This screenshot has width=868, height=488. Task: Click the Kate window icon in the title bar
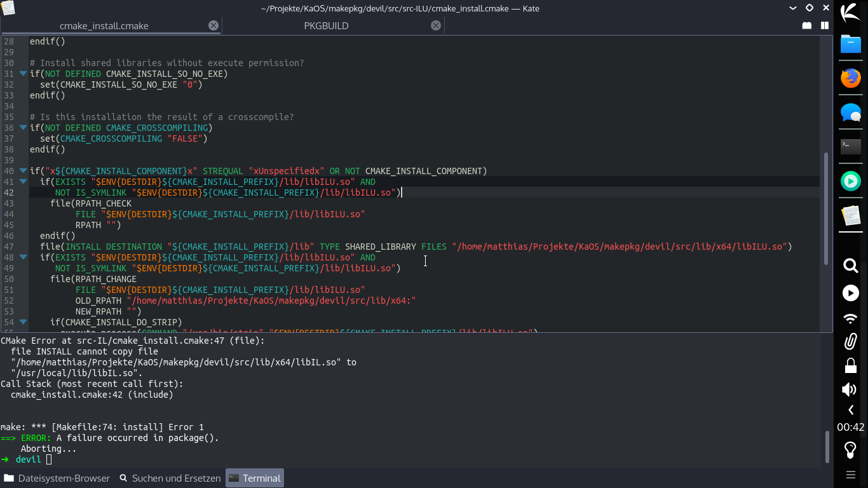pyautogui.click(x=8, y=8)
